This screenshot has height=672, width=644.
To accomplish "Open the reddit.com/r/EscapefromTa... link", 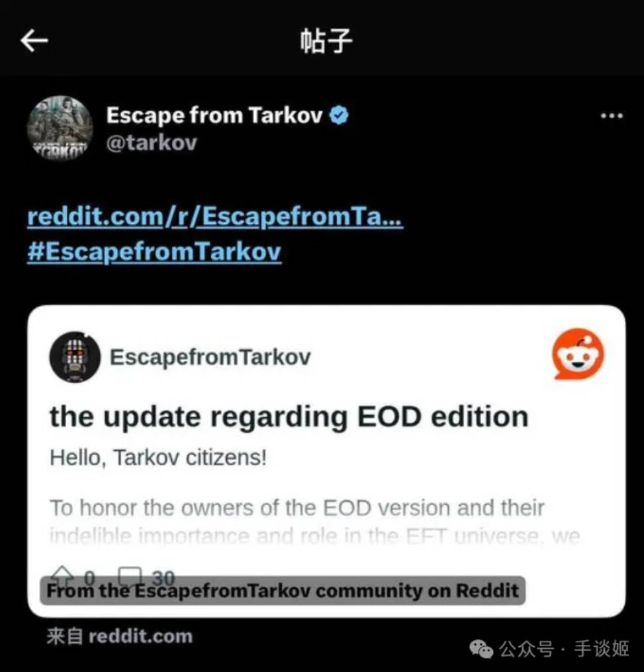I will pos(215,216).
